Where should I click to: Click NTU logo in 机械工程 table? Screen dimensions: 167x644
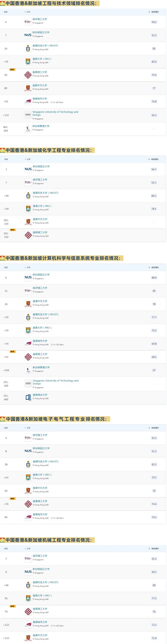pyautogui.click(x=28, y=559)
